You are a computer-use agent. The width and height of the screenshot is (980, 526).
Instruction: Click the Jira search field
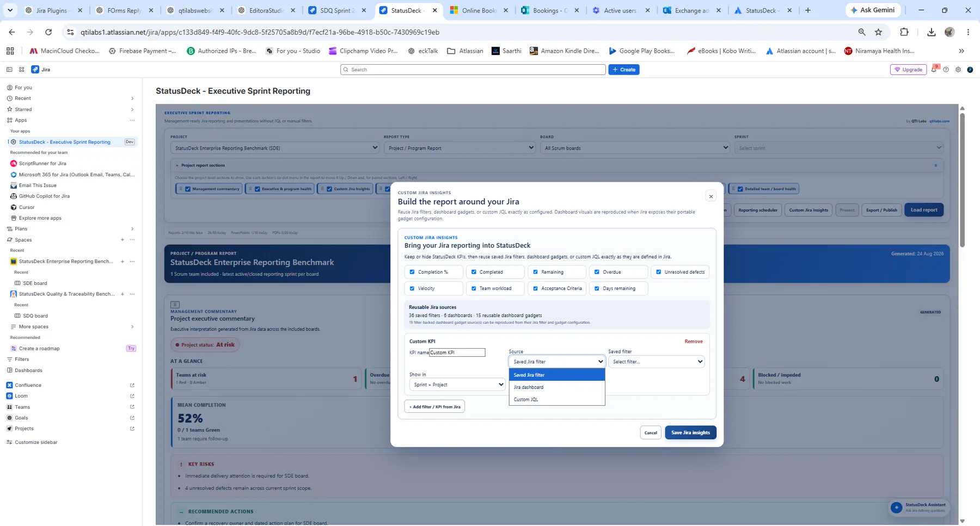(473, 70)
